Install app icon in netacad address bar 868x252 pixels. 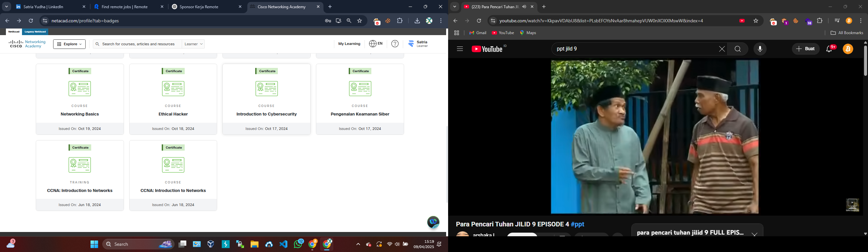coord(339,21)
